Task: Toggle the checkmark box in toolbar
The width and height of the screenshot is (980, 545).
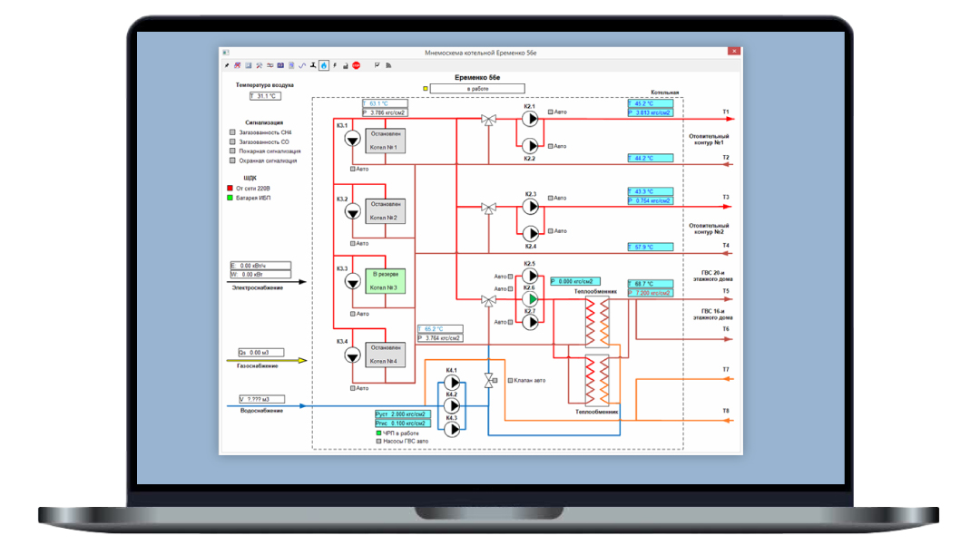Action: (x=377, y=65)
